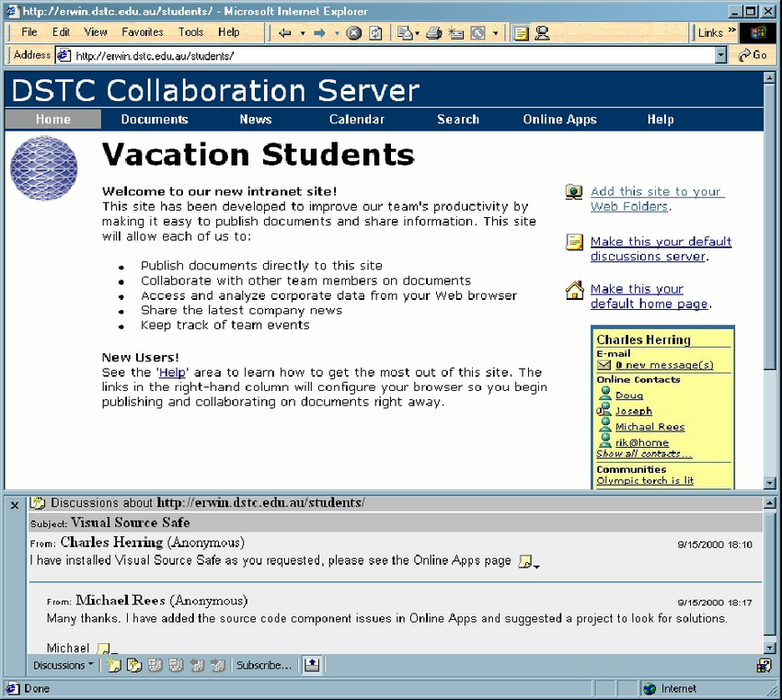
Task: Open the Discussions dropdown menu
Action: click(63, 665)
